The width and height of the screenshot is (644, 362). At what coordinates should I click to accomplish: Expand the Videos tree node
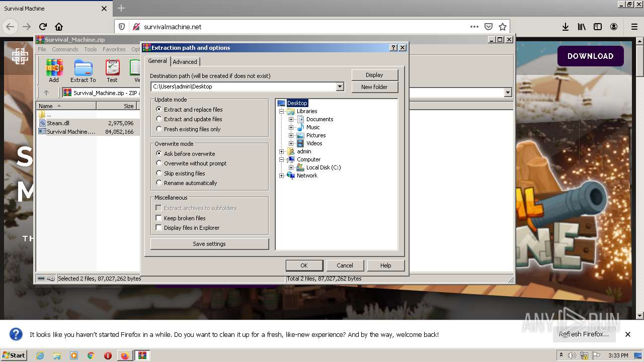pyautogui.click(x=291, y=143)
